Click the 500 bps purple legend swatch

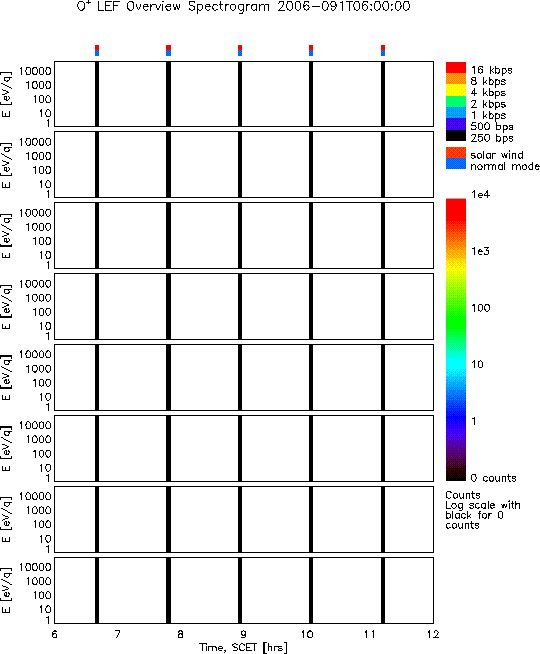[456, 124]
